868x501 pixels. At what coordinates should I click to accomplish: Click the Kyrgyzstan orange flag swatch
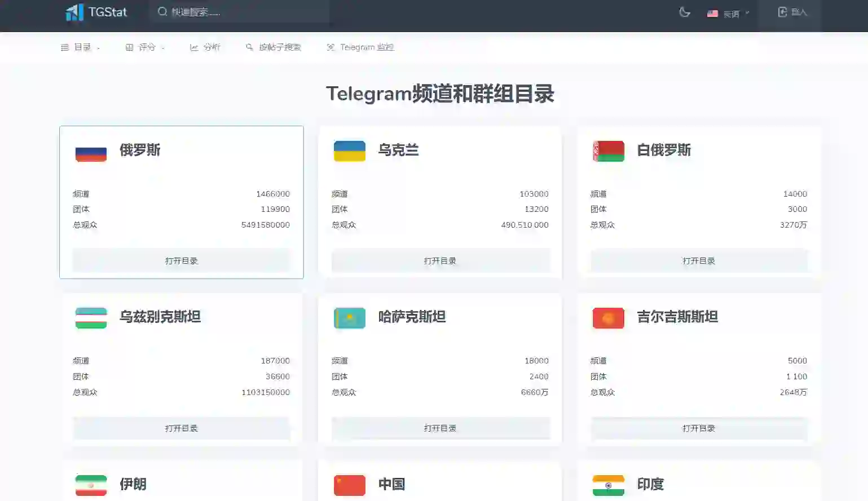[x=607, y=318]
